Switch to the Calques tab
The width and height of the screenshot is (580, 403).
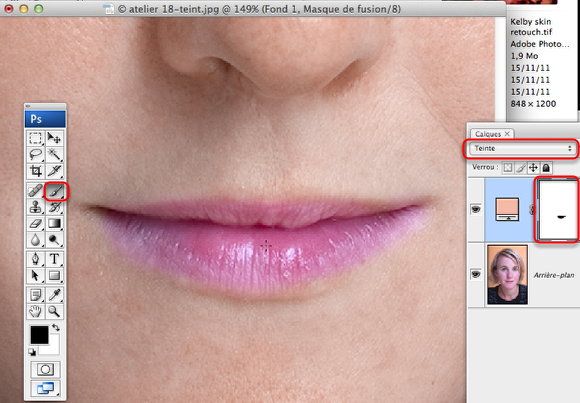pyautogui.click(x=488, y=134)
